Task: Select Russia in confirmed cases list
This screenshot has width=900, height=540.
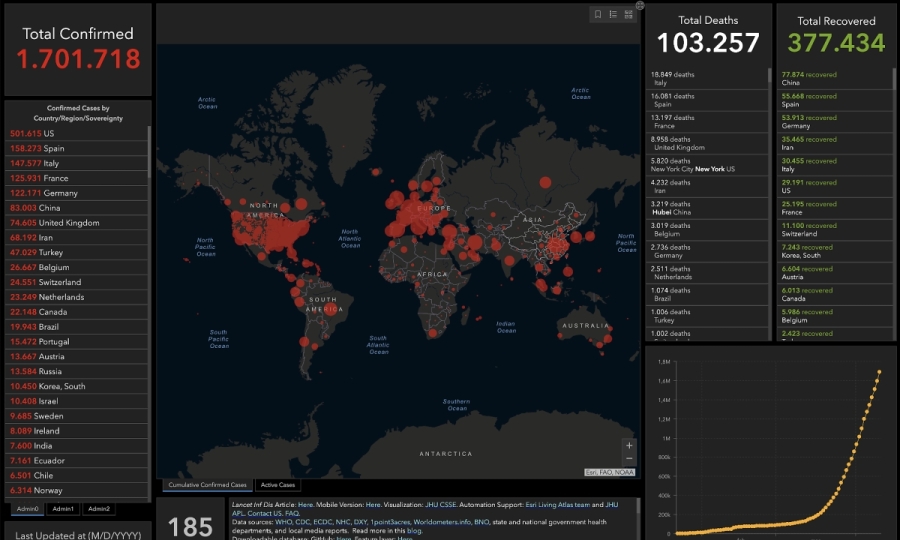Action: tap(76, 371)
